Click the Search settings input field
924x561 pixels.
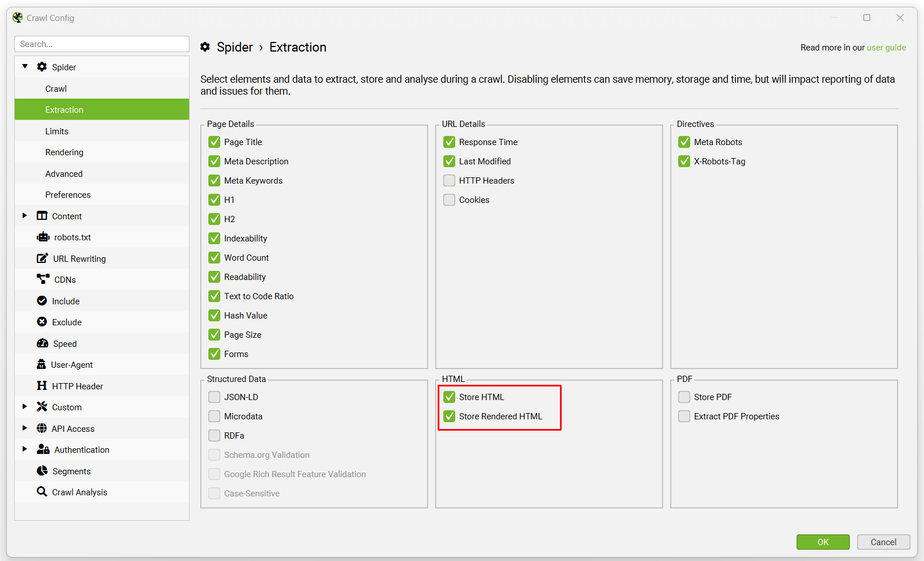(102, 44)
